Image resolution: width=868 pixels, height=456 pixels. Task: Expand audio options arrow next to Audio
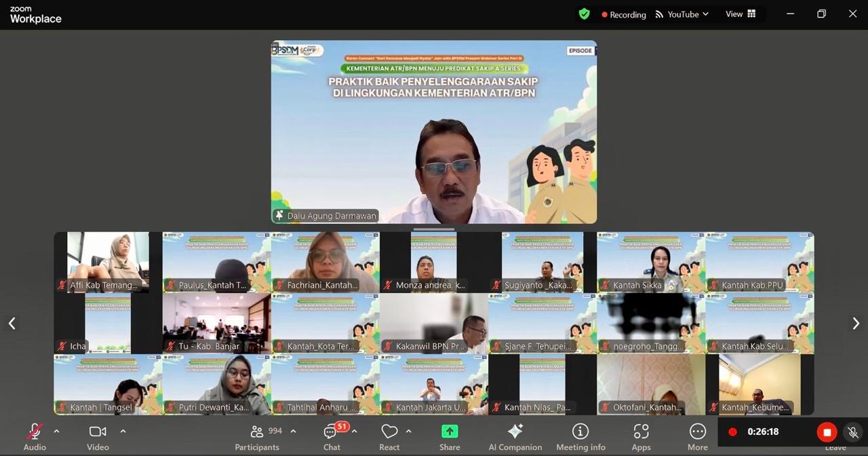click(56, 431)
